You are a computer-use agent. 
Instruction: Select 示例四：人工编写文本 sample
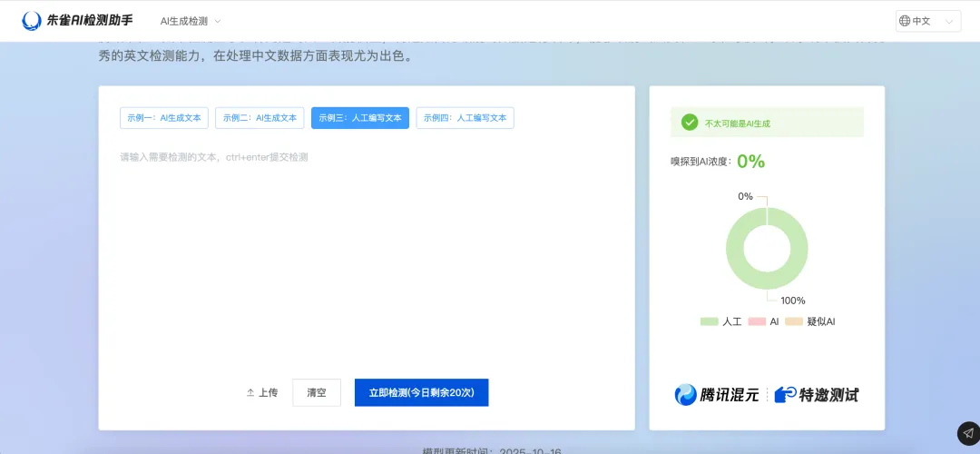[465, 118]
